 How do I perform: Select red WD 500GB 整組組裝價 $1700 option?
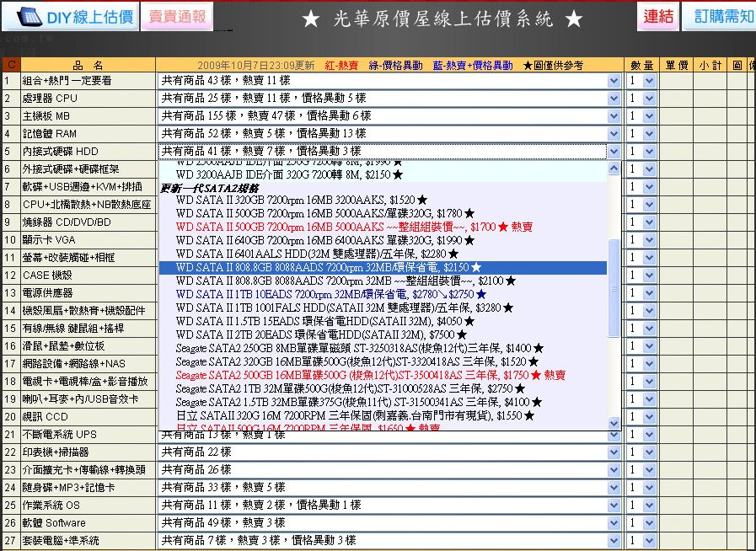coord(383,227)
